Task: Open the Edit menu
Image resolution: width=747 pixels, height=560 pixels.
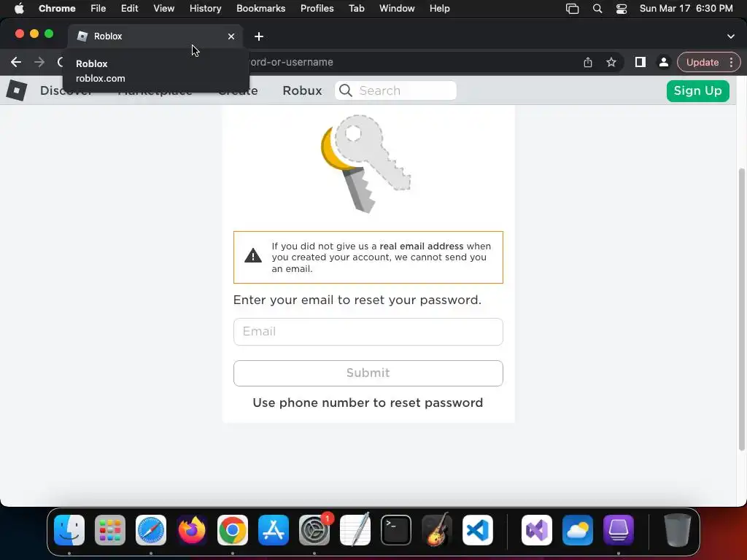Action: (129, 9)
